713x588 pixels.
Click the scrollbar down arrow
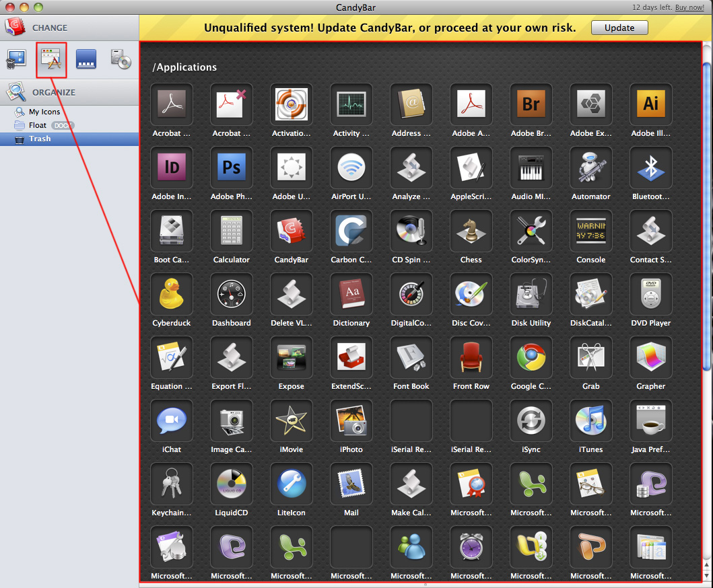click(x=707, y=576)
